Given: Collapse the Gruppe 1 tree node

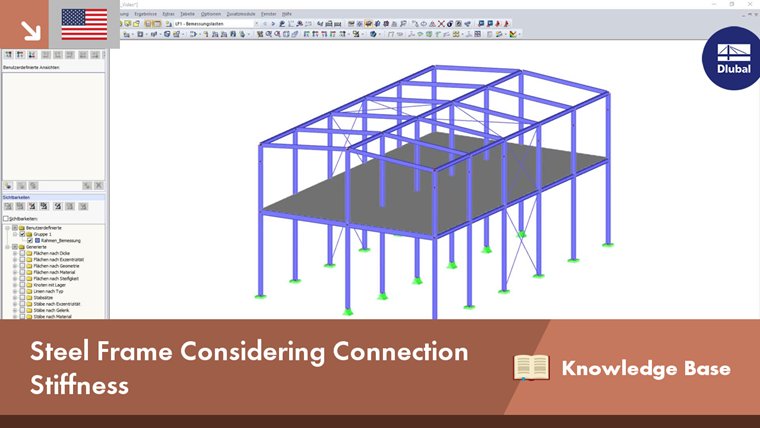Looking at the screenshot, I should (15, 234).
